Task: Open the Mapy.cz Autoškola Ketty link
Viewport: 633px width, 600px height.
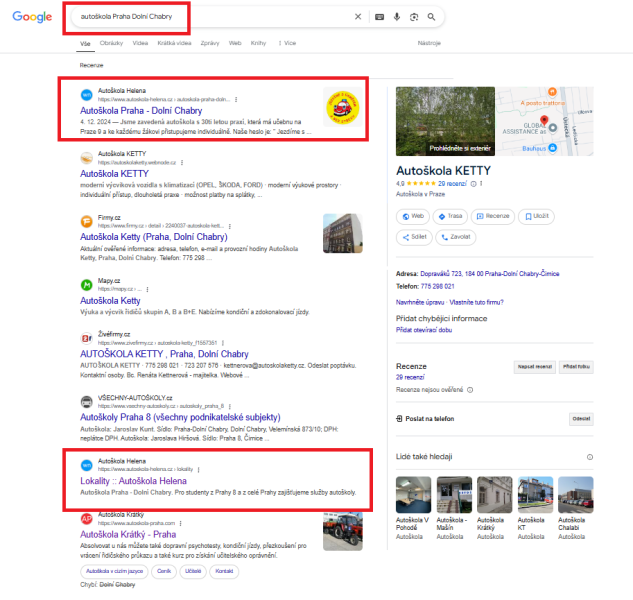Action: click(110, 301)
